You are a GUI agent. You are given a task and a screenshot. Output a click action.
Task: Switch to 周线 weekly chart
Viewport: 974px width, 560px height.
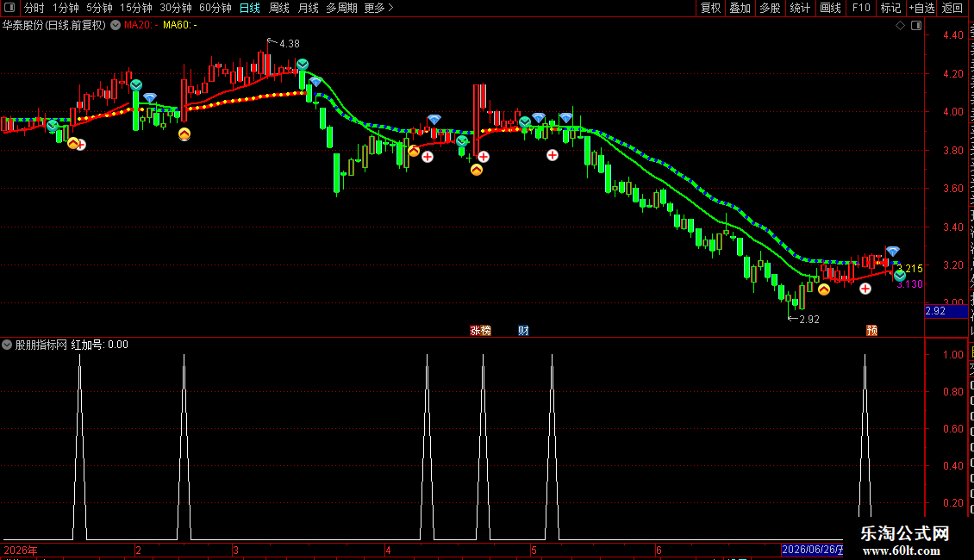pyautogui.click(x=279, y=8)
